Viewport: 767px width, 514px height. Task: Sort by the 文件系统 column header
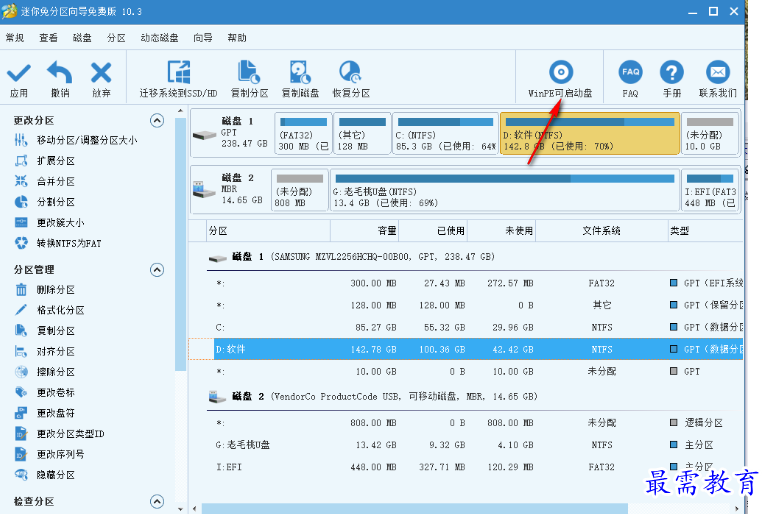point(602,231)
